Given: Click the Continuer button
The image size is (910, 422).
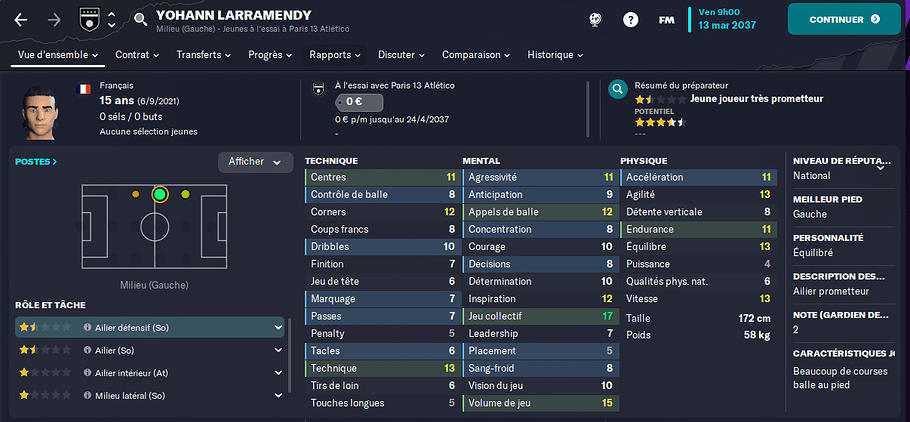Looking at the screenshot, I should tap(844, 19).
